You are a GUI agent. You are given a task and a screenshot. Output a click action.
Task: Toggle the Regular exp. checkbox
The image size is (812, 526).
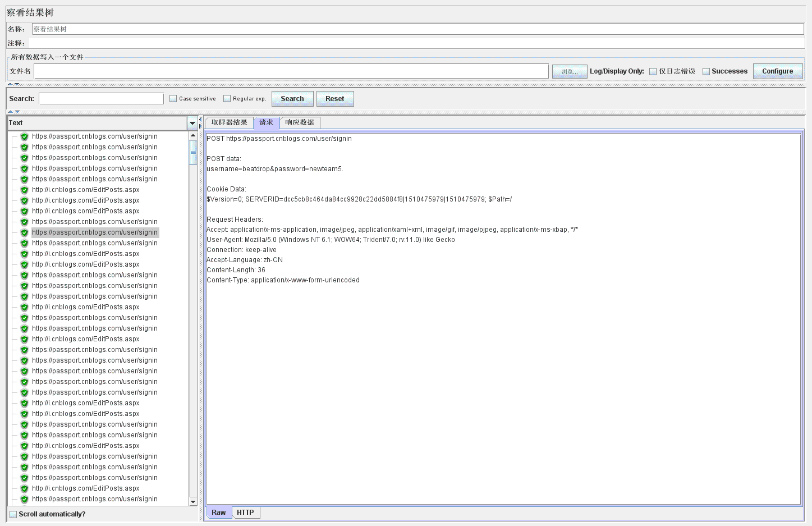pos(227,99)
